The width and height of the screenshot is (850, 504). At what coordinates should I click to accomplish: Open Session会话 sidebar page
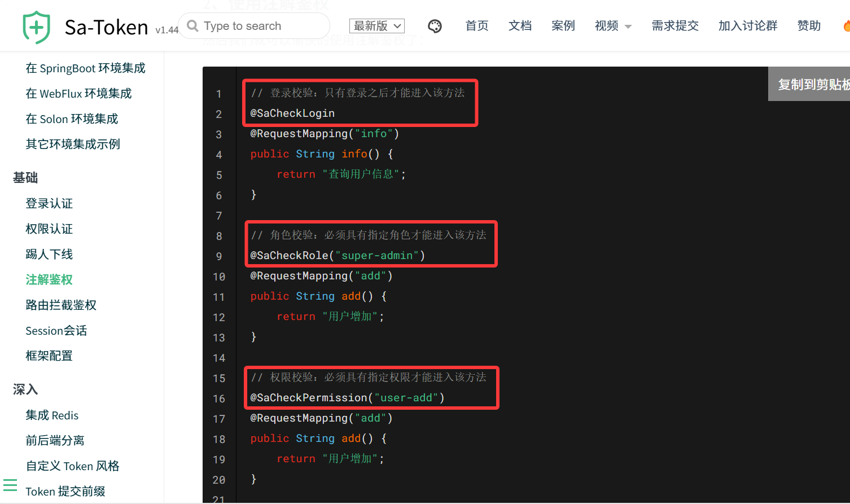click(x=56, y=331)
